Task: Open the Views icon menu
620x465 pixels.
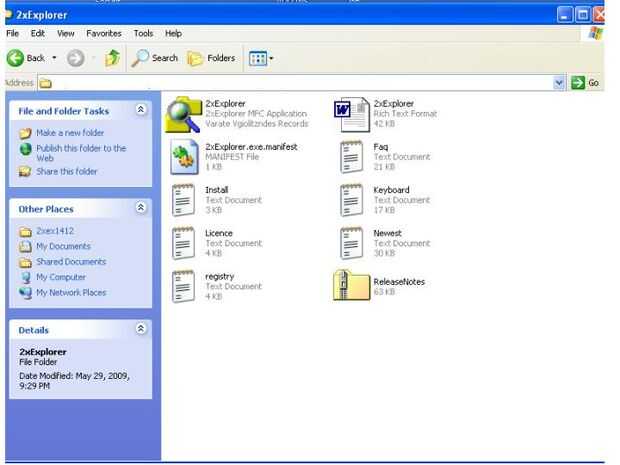Action: click(261, 59)
